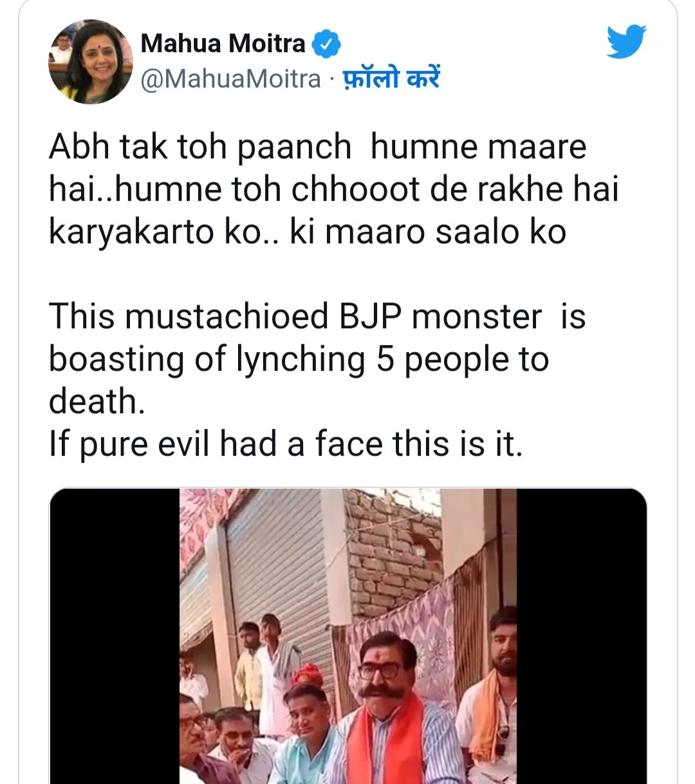
Task: Click "If pure evil had a face" sentence
Action: [286, 444]
